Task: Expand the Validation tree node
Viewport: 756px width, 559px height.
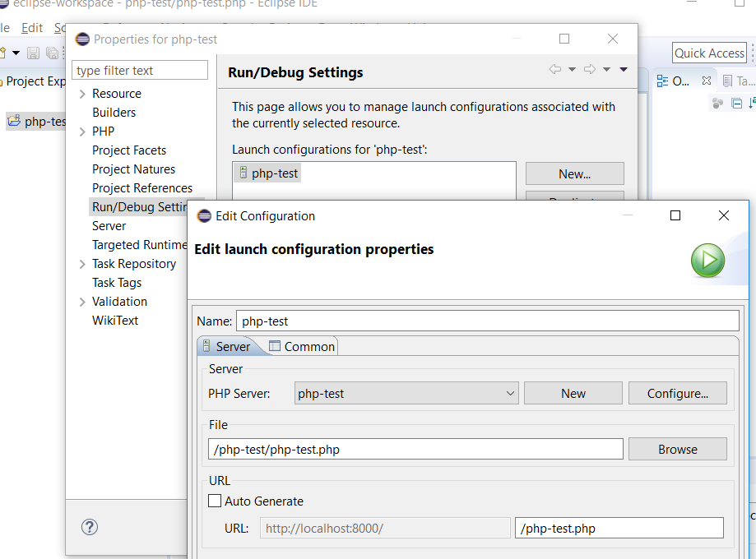Action: (82, 303)
